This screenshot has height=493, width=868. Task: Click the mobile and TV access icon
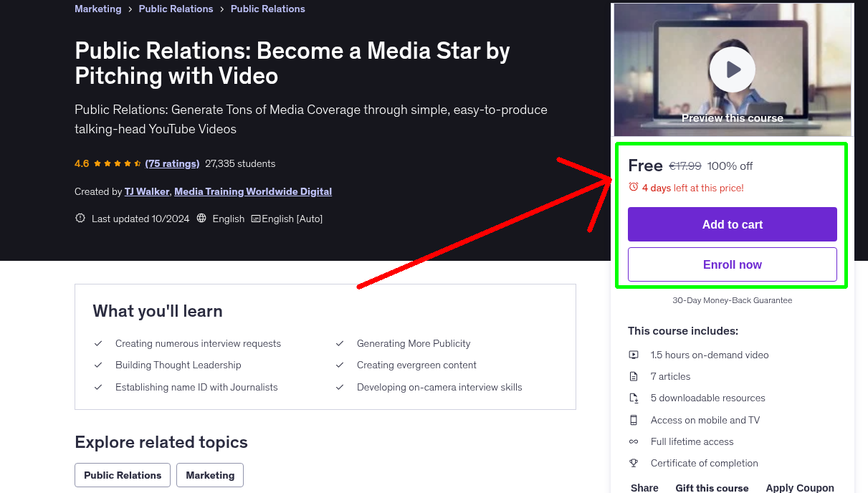click(x=634, y=420)
